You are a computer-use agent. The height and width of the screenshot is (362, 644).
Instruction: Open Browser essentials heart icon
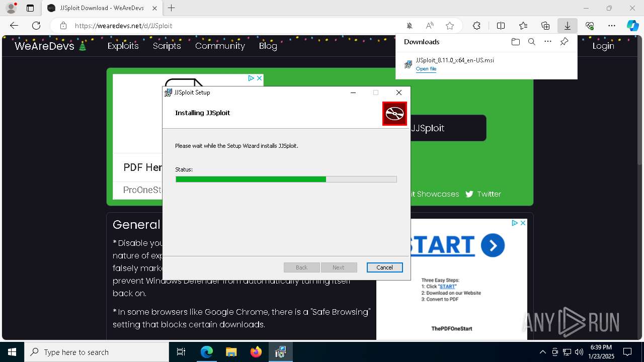[x=590, y=26]
